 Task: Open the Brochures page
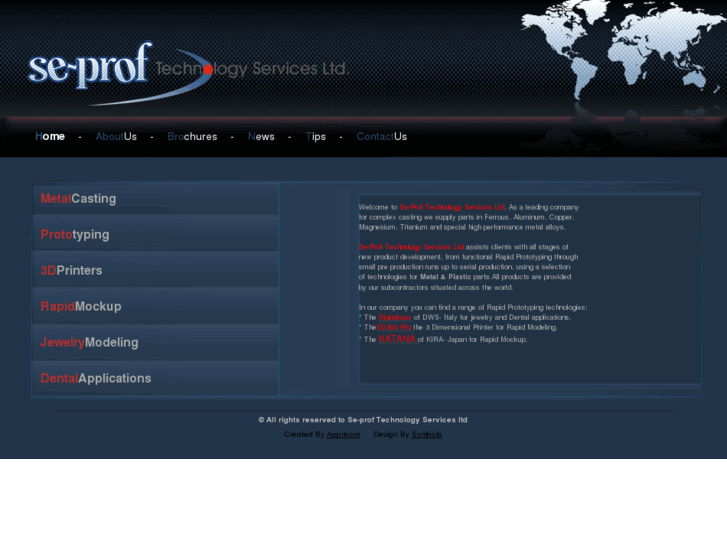click(x=192, y=136)
